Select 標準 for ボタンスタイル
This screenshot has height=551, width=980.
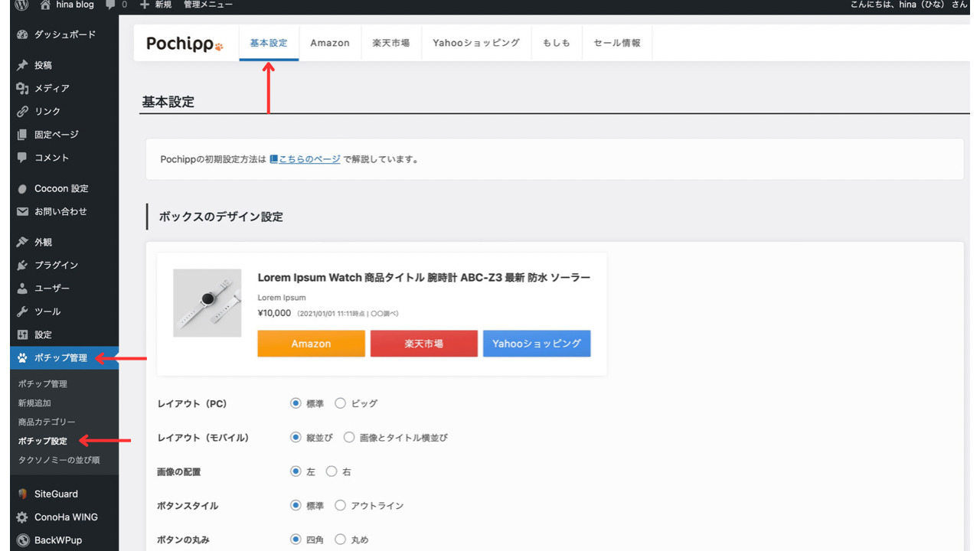(x=296, y=505)
